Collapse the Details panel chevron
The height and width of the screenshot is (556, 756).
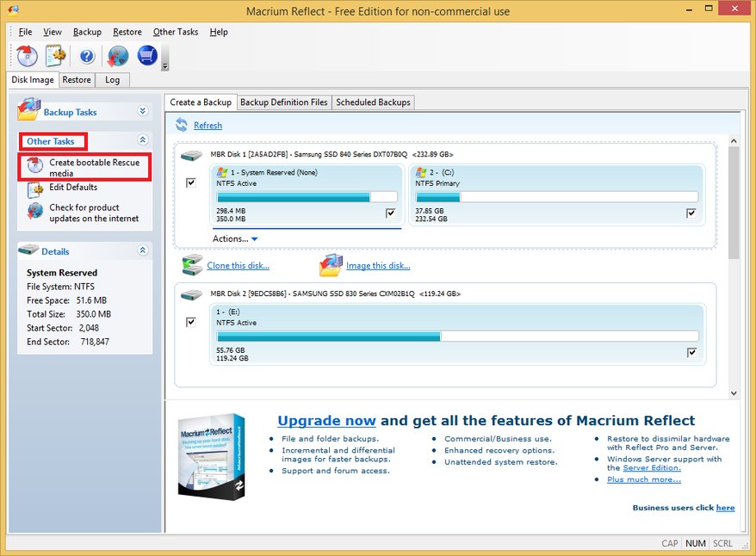tap(143, 250)
